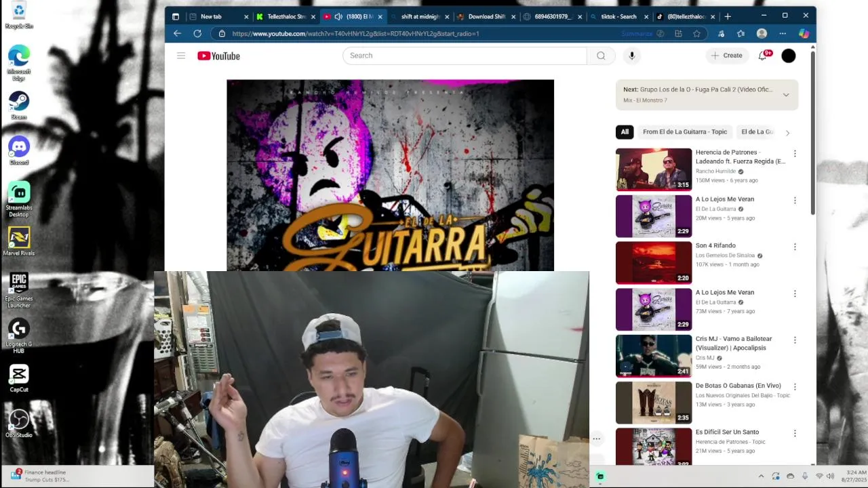Open options for Son 4 Rifando video

point(795,247)
